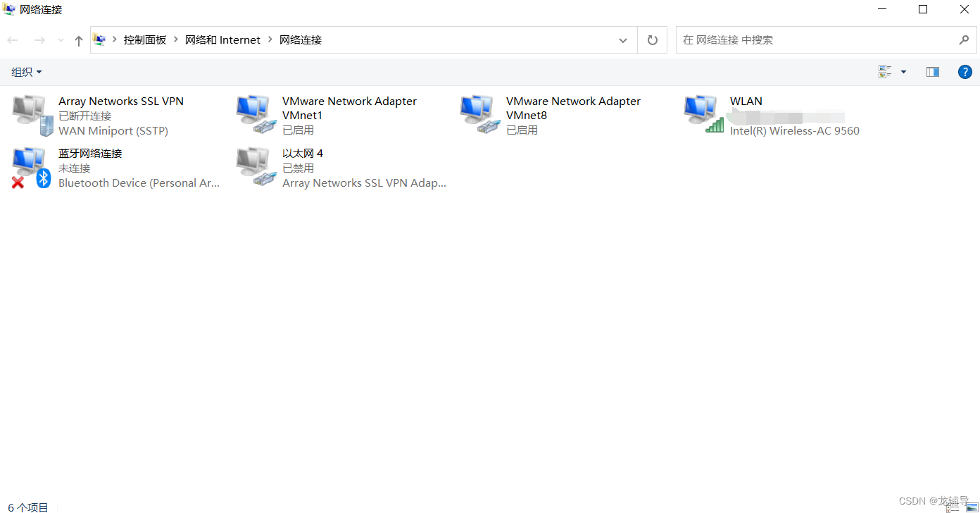Image resolution: width=980 pixels, height=513 pixels.
Task: Navigate to 网络和 Internet breadcrumb
Action: pos(222,40)
